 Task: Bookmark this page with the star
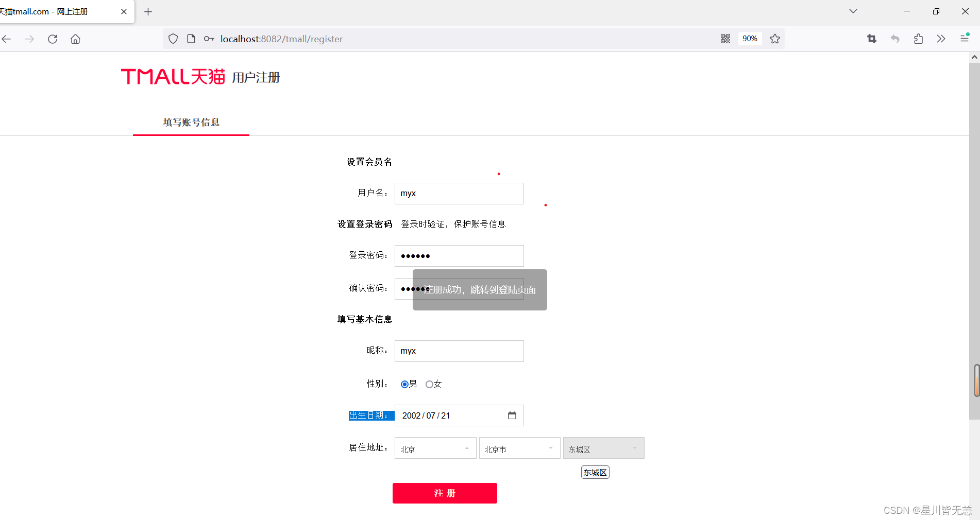[775, 39]
